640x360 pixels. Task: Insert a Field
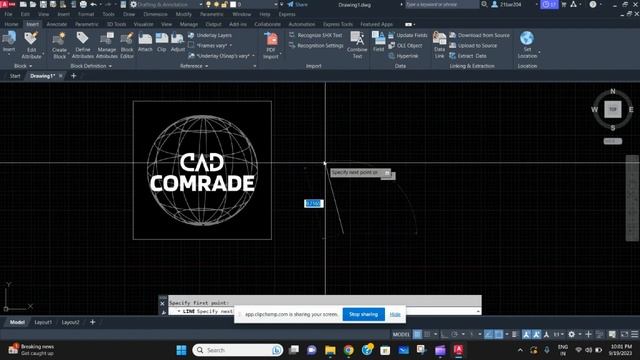(378, 42)
